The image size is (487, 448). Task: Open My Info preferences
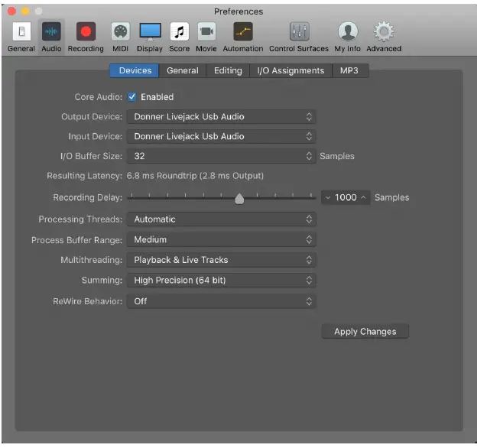point(347,33)
